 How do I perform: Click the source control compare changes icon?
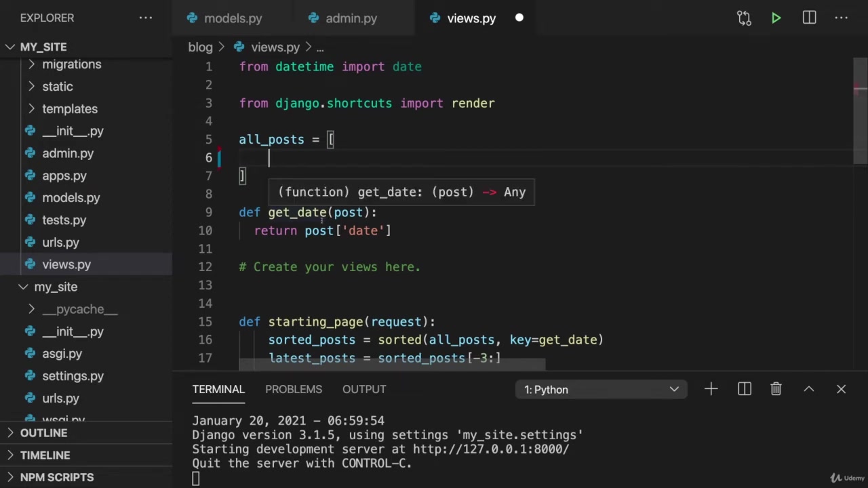[x=744, y=18]
